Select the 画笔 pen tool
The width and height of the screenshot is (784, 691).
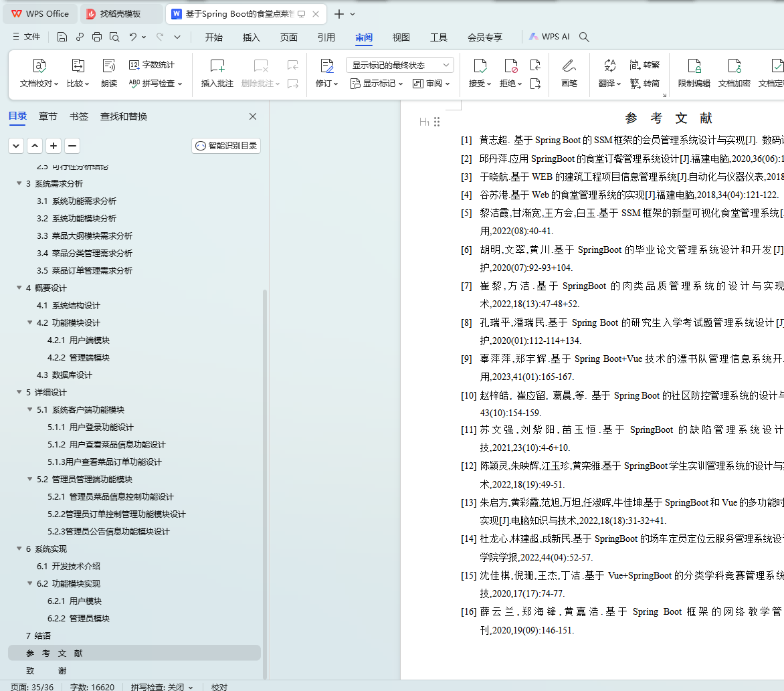[x=569, y=73]
